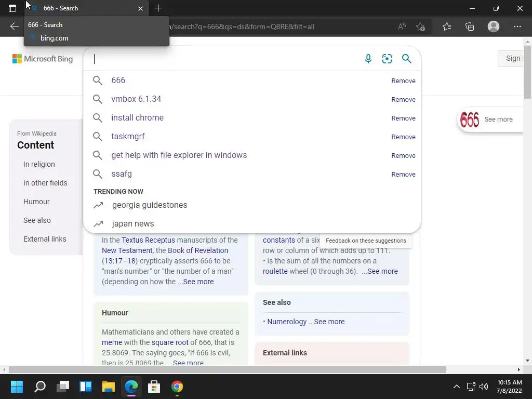Image resolution: width=532 pixels, height=399 pixels.
Task: Click the microphone voice search icon
Action: pos(368,59)
